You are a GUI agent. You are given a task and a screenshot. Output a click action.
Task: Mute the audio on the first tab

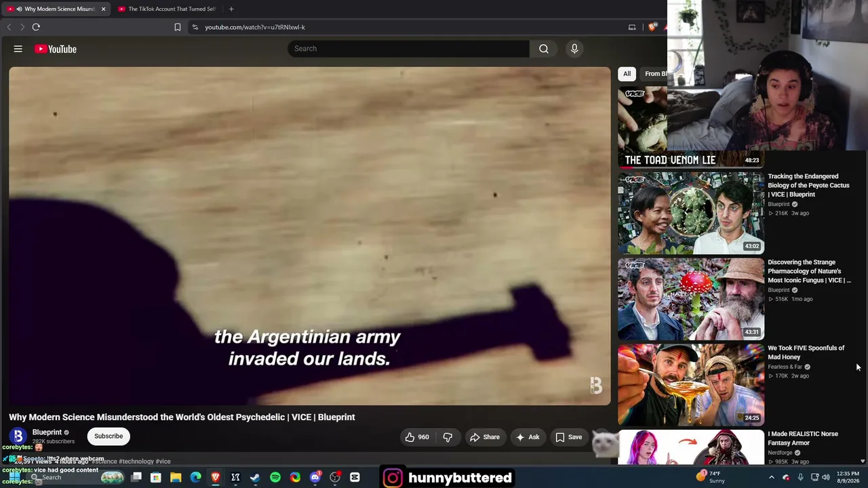pyautogui.click(x=19, y=9)
